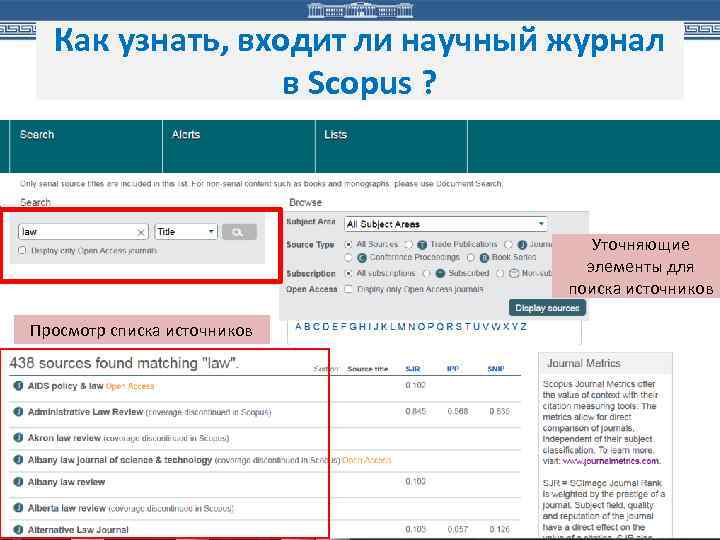This screenshot has height=540, width=720.
Task: Open info icon for Alberta law review
Action: click(x=18, y=508)
